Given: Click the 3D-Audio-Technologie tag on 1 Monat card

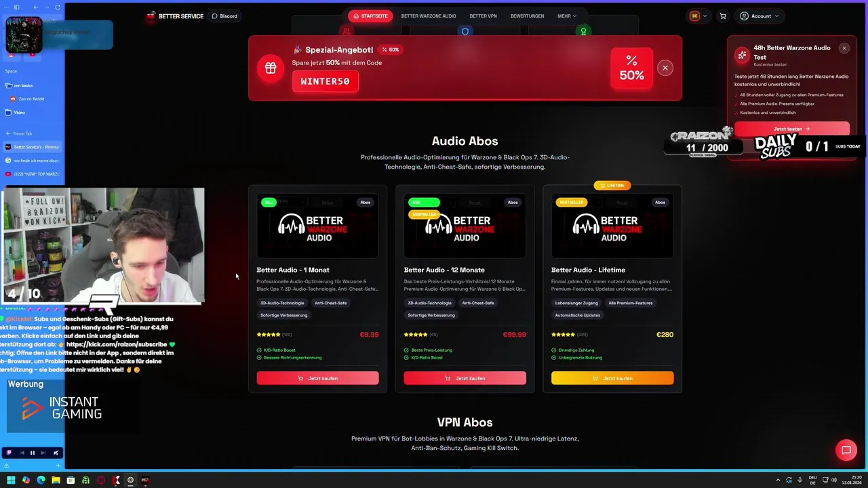Looking at the screenshot, I should point(282,303).
